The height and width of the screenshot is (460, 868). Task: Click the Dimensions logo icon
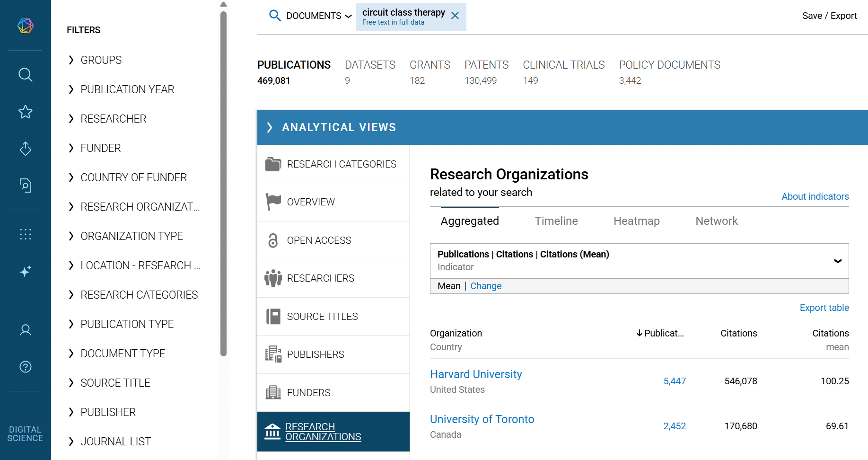click(26, 26)
